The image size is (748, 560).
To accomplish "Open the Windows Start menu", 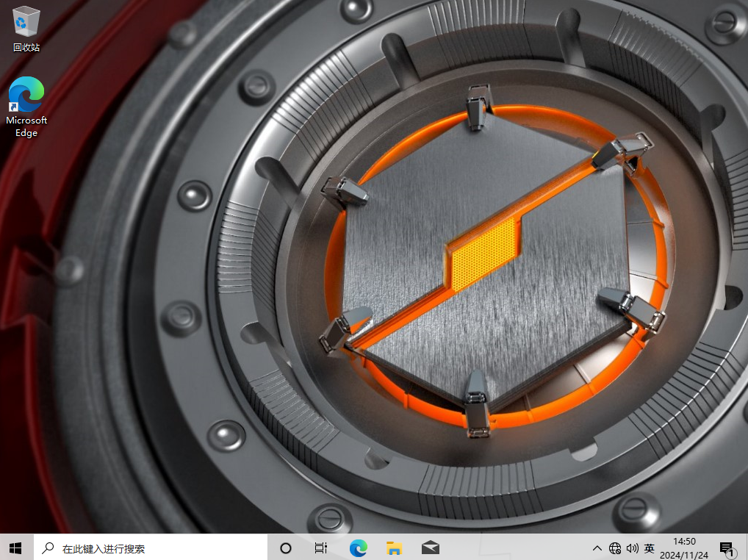I will click(x=15, y=548).
